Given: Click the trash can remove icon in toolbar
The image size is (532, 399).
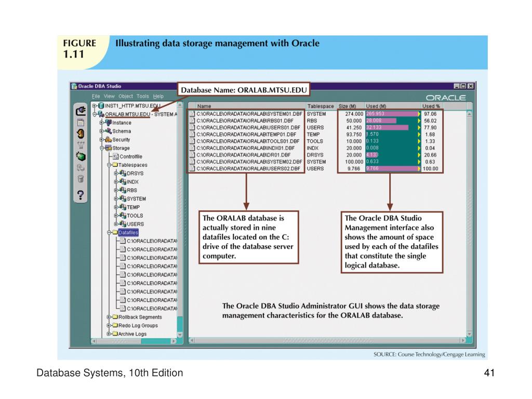Looking at the screenshot, I should pyautogui.click(x=81, y=179).
